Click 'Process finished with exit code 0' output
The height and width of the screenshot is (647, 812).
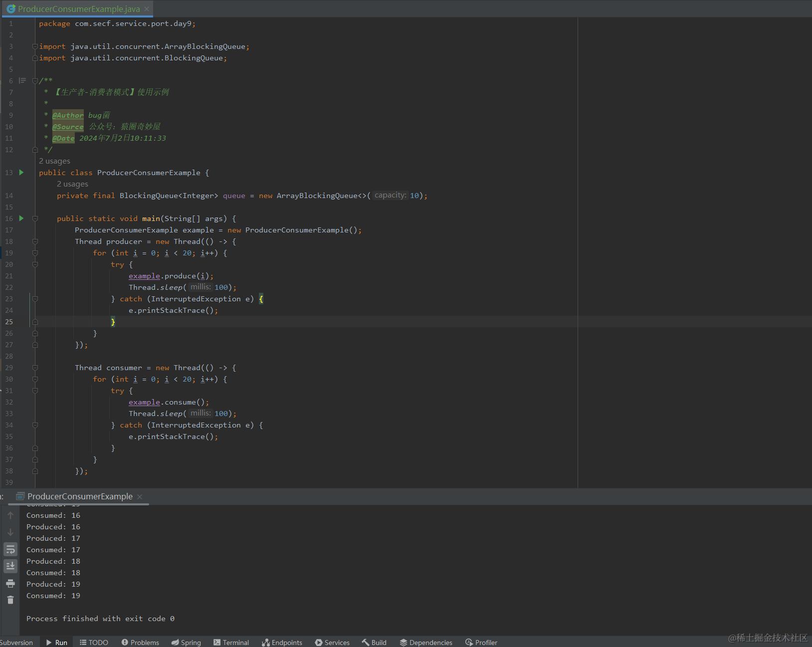tap(100, 619)
